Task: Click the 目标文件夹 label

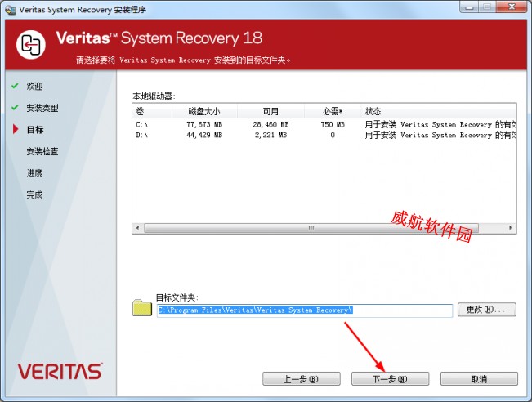Action: pyautogui.click(x=177, y=297)
